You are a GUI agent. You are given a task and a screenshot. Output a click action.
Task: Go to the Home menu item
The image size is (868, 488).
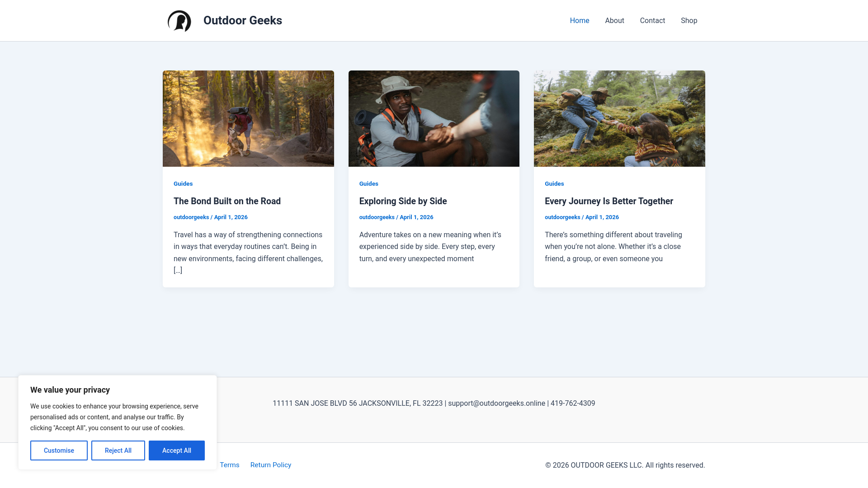click(x=580, y=21)
